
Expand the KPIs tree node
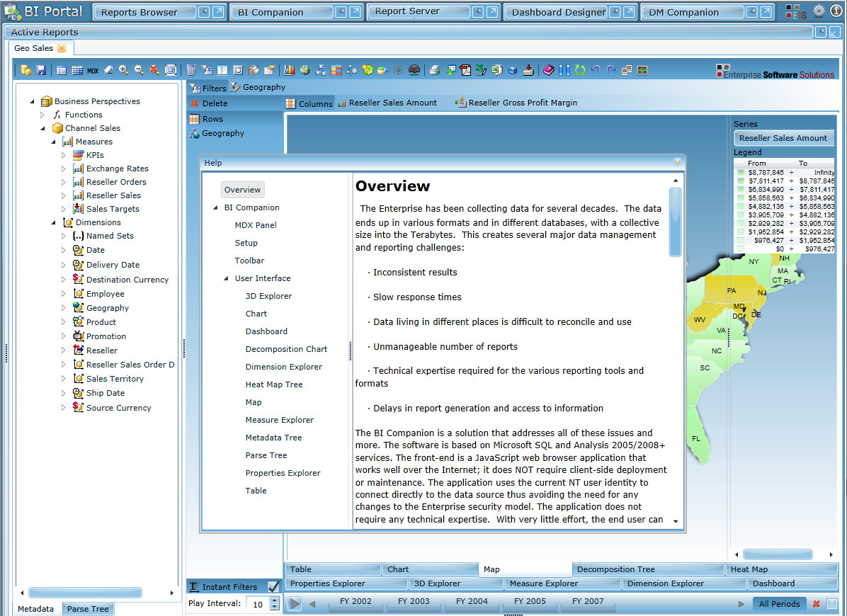point(63,156)
